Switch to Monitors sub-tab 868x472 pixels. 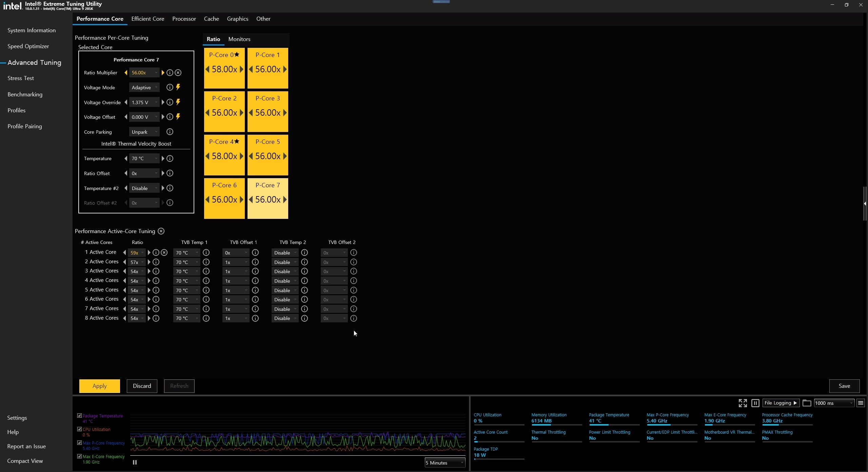coord(239,39)
